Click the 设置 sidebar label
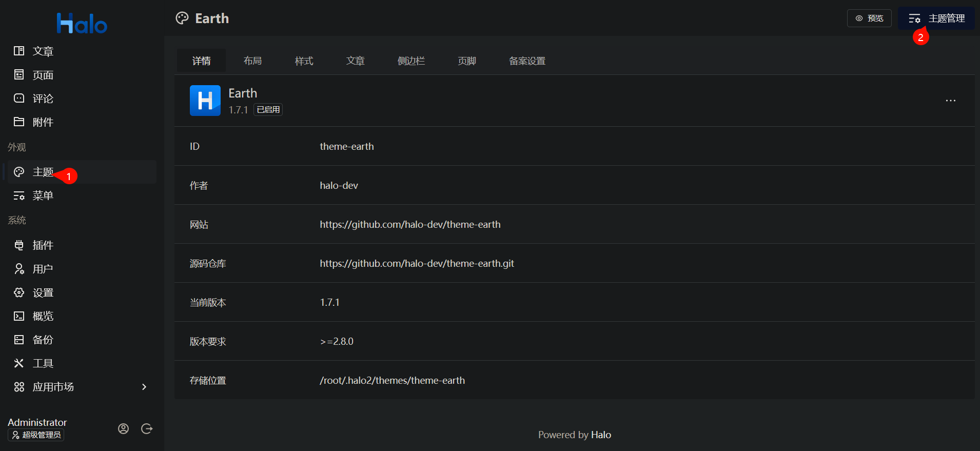The width and height of the screenshot is (980, 451). pos(43,292)
